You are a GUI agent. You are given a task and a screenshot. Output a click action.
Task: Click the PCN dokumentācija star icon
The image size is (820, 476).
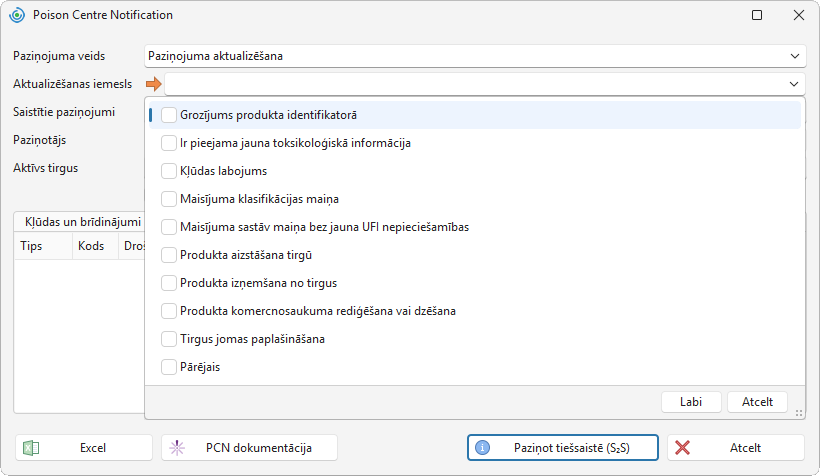(x=177, y=448)
